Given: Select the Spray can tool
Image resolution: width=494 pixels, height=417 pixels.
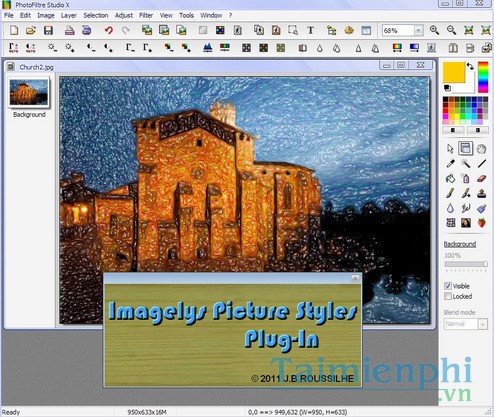Looking at the screenshot, I should coord(466,178).
